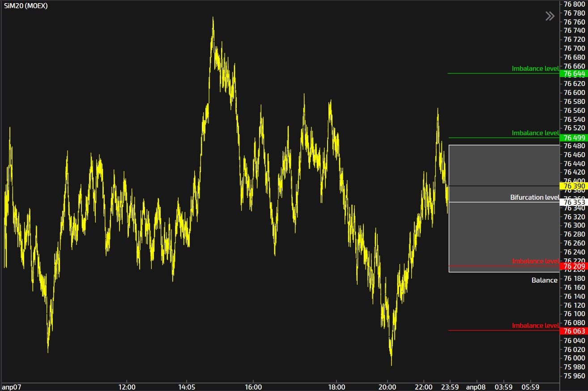The width and height of the screenshot is (588, 391).
Task: Click the 14:05 mark on time axis
Action: 186,387
